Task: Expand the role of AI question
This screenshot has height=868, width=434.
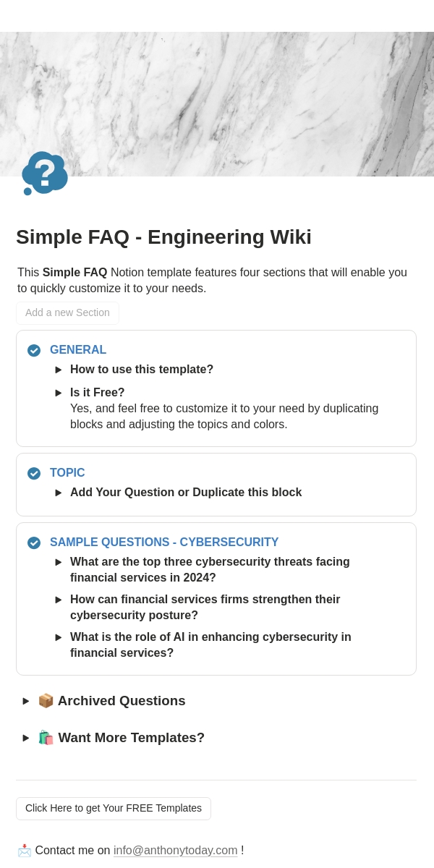Action: point(59,637)
